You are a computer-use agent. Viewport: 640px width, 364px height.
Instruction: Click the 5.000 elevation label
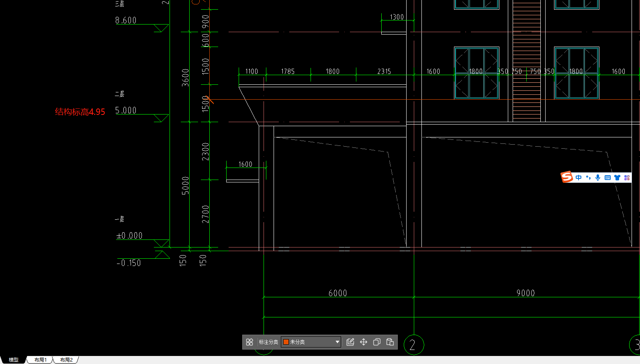126,110
